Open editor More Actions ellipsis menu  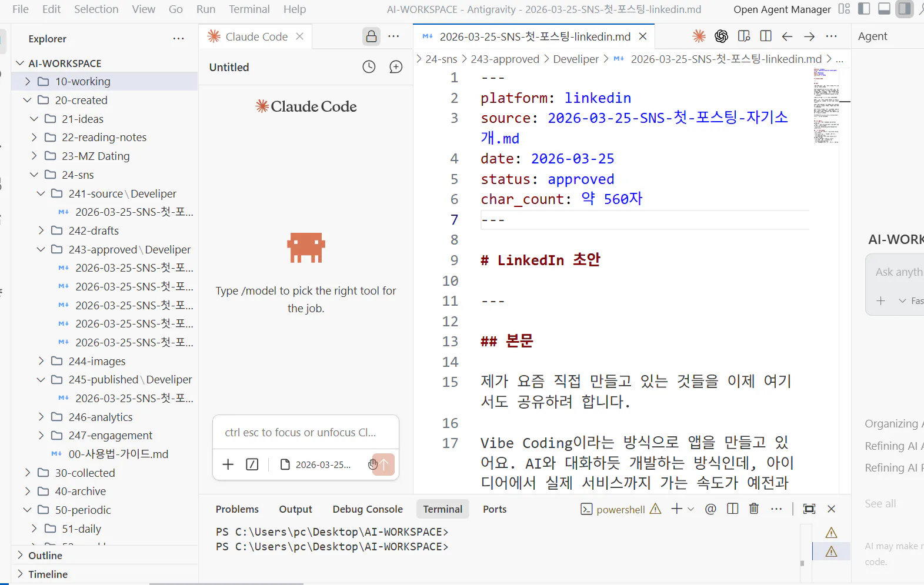pyautogui.click(x=831, y=36)
